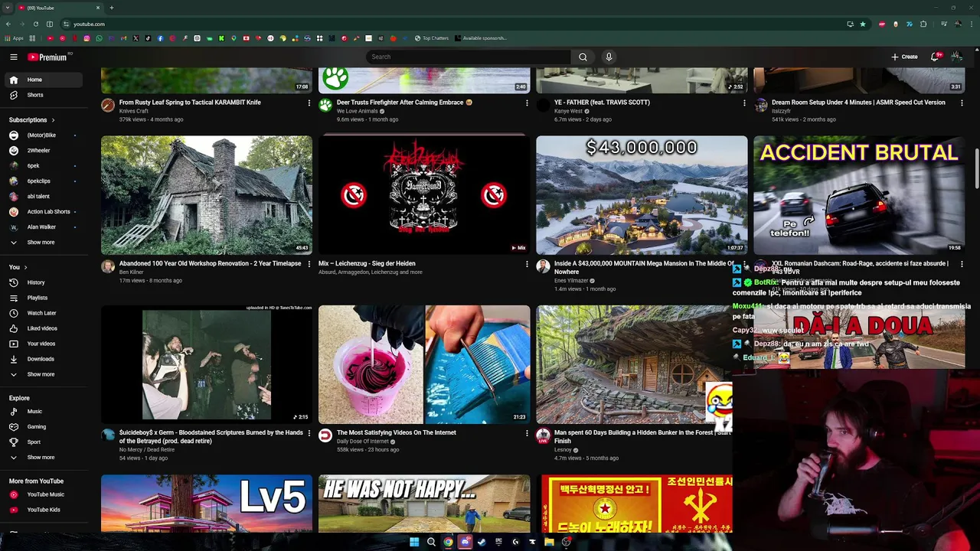Screen dimensions: 980x551
Task: Open Discord from the taskbar
Action: point(465,542)
